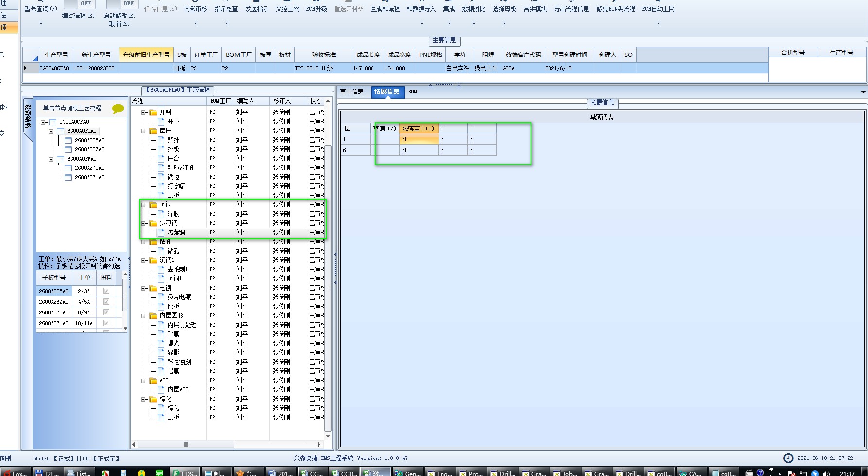
Task: Select the 钻孔 leaf process step
Action: [173, 251]
